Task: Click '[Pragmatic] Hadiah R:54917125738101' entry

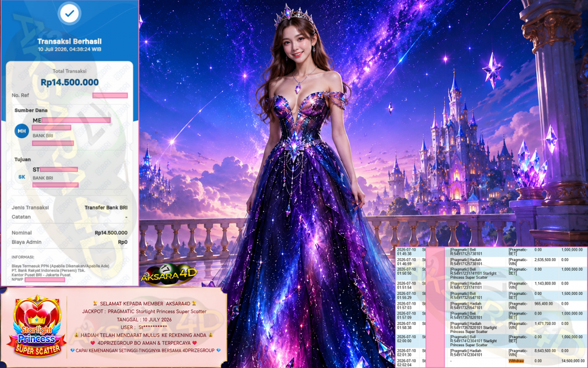Action: pyautogui.click(x=466, y=262)
